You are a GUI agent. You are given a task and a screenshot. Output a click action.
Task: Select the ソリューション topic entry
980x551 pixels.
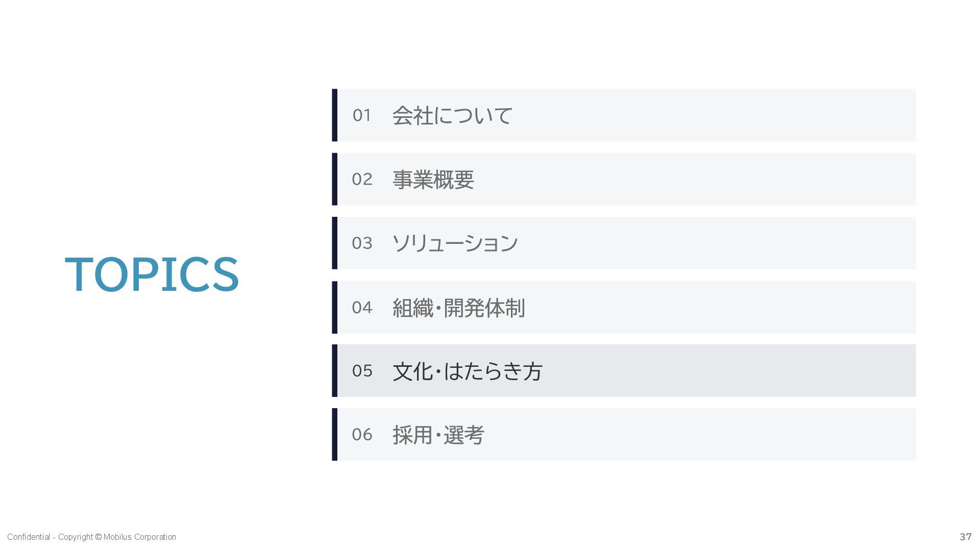pyautogui.click(x=624, y=243)
